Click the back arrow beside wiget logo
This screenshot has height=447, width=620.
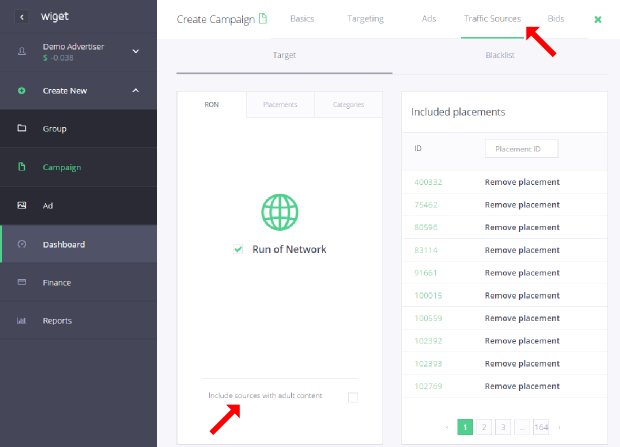22,17
